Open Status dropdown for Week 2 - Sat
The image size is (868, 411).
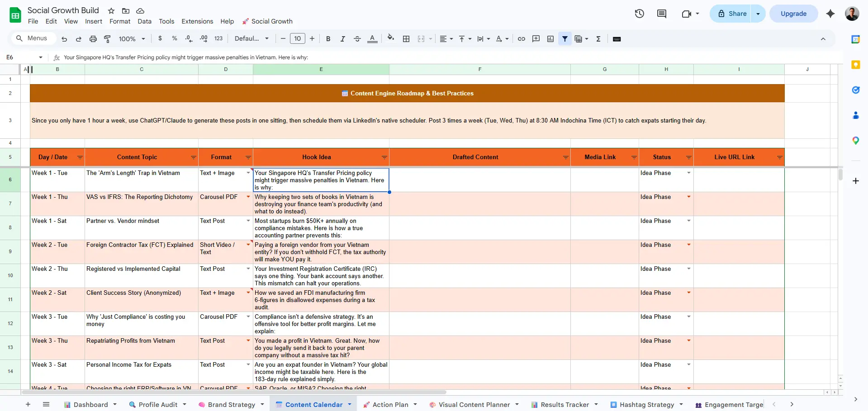(688, 293)
